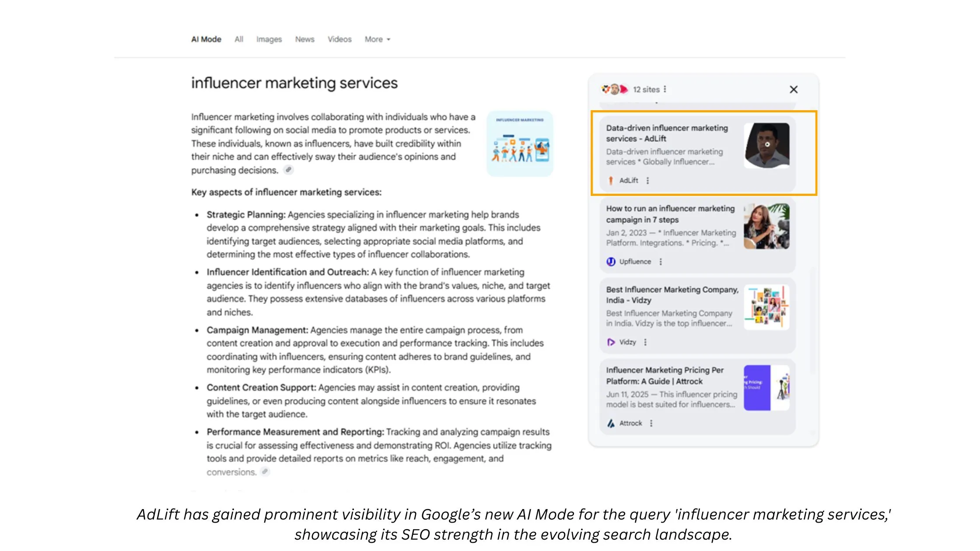The image size is (980, 551).
Task: Open the Images tab
Action: [269, 39]
